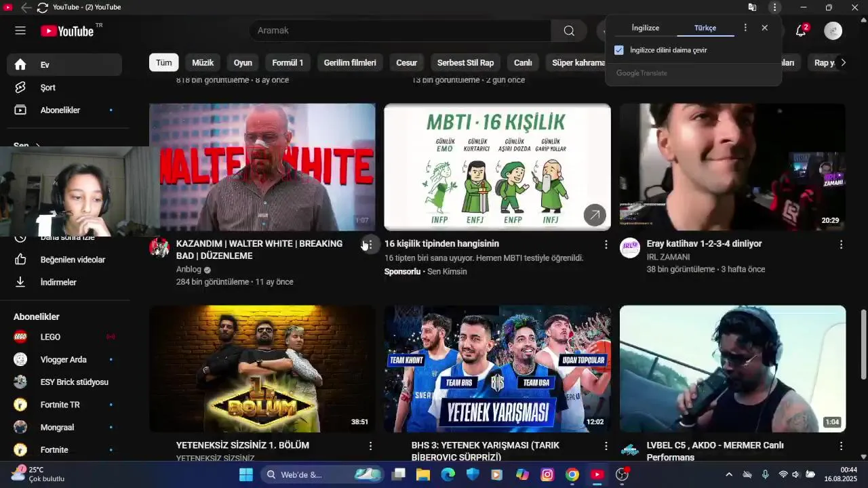Click the taskbar microphone icon

(x=765, y=474)
